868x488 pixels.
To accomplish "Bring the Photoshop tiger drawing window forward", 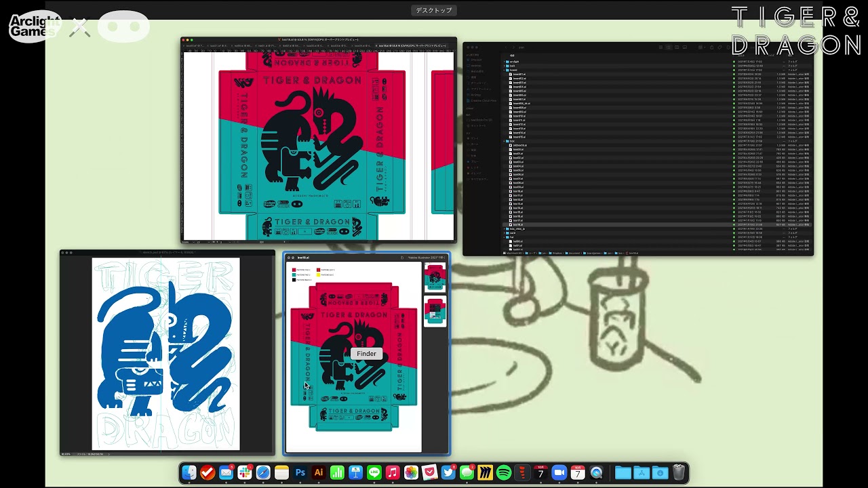I will click(x=167, y=353).
